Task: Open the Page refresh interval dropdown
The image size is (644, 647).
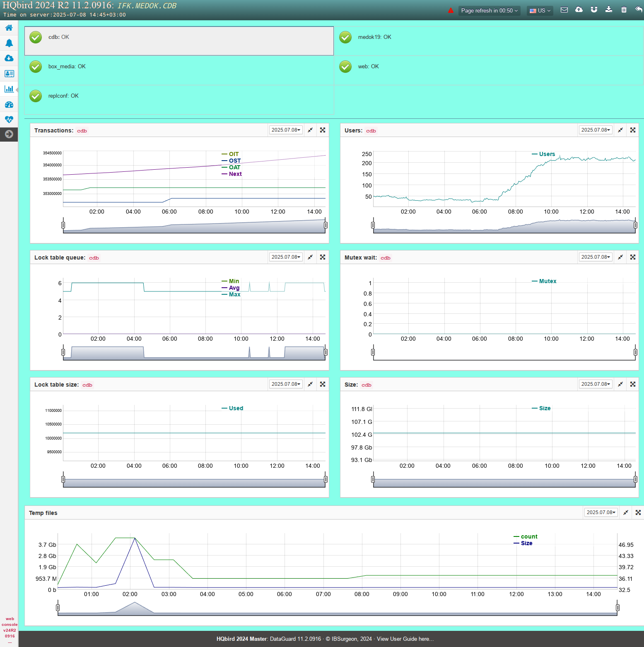Action: click(489, 11)
